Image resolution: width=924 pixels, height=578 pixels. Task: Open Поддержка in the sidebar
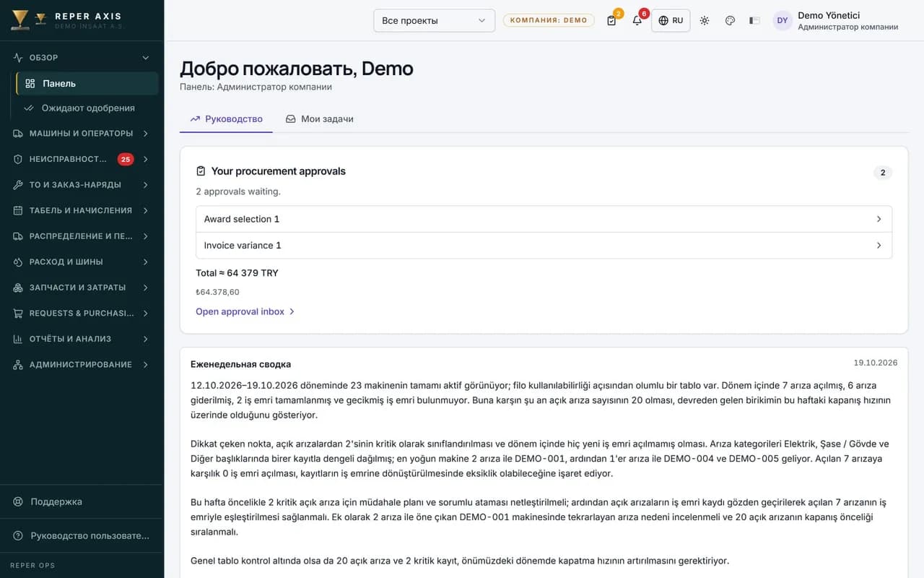click(82, 501)
